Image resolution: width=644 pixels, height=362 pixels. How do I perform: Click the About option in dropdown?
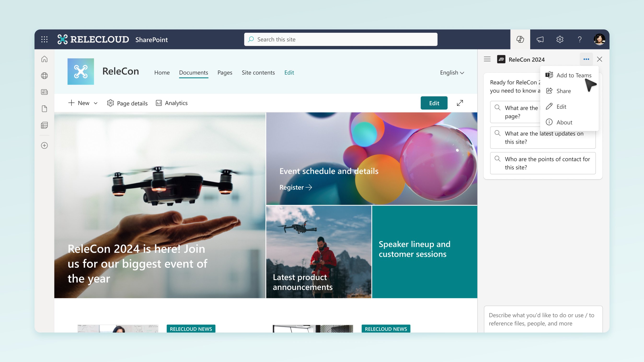564,122
